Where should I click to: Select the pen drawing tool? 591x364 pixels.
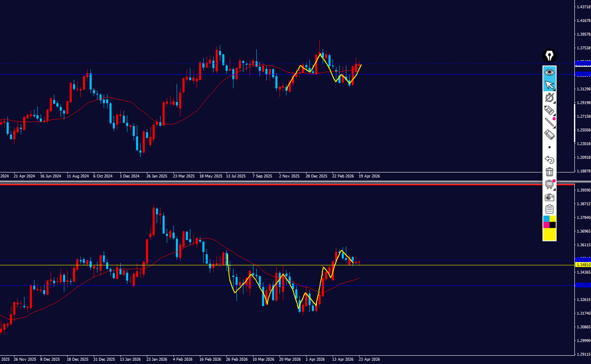[549, 97]
